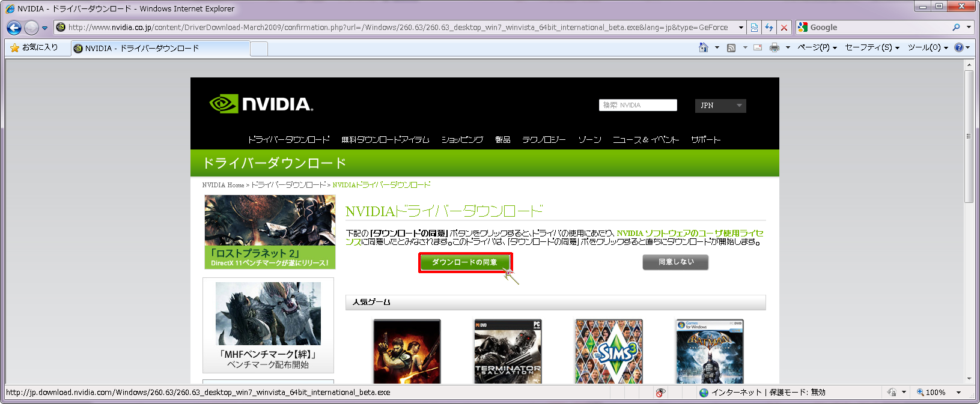This screenshot has width=980, height=404.
Task: Click the blue Help question mark icon
Action: (958, 47)
